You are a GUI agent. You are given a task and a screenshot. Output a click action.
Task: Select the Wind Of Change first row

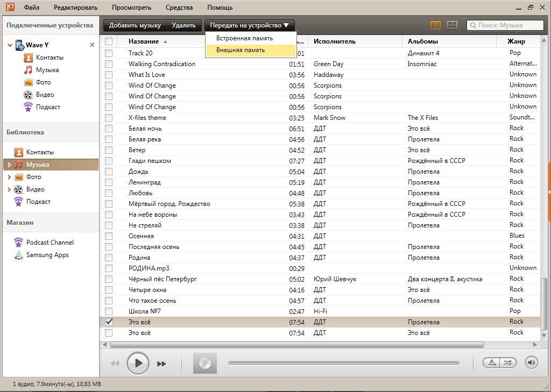tap(320, 85)
